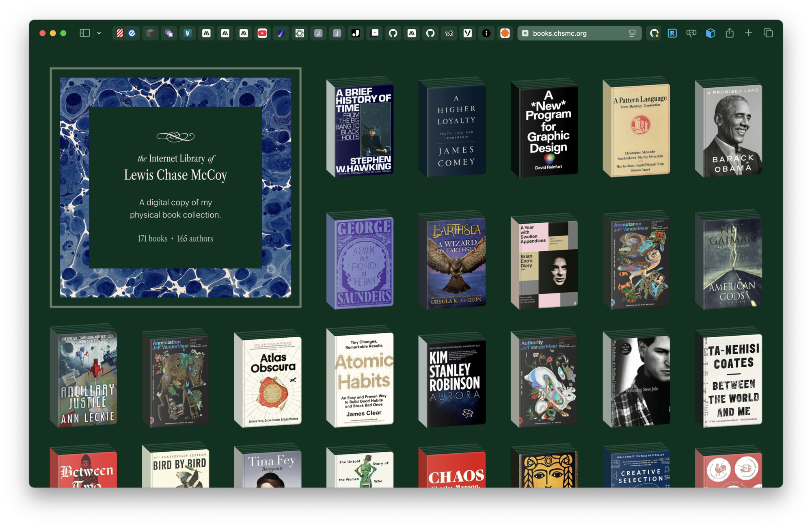Open the black three-dots circle tab
This screenshot has height=526, width=812.
click(486, 33)
